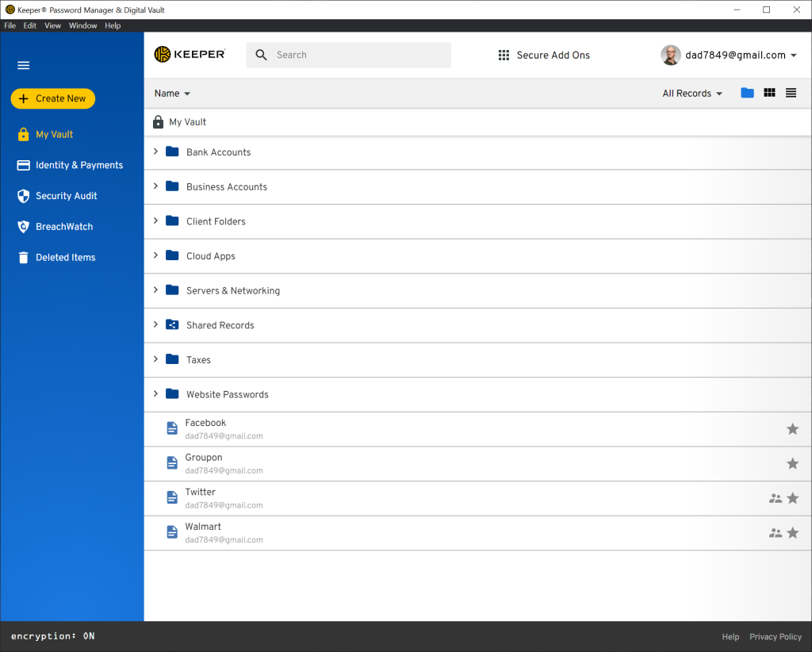Open the View menu
Screen dimensions: 812x652
(x=52, y=25)
